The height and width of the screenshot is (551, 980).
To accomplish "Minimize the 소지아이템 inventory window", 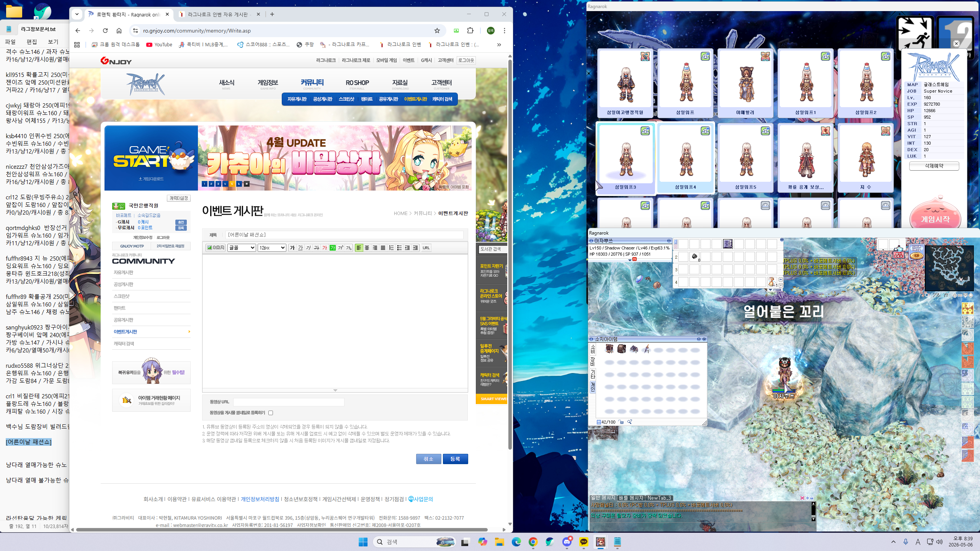I will coord(699,339).
